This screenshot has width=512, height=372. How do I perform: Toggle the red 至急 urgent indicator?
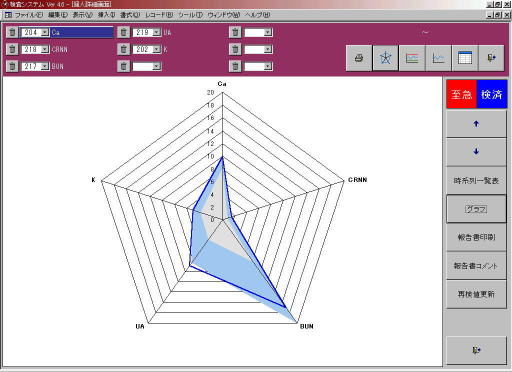pyautogui.click(x=461, y=94)
